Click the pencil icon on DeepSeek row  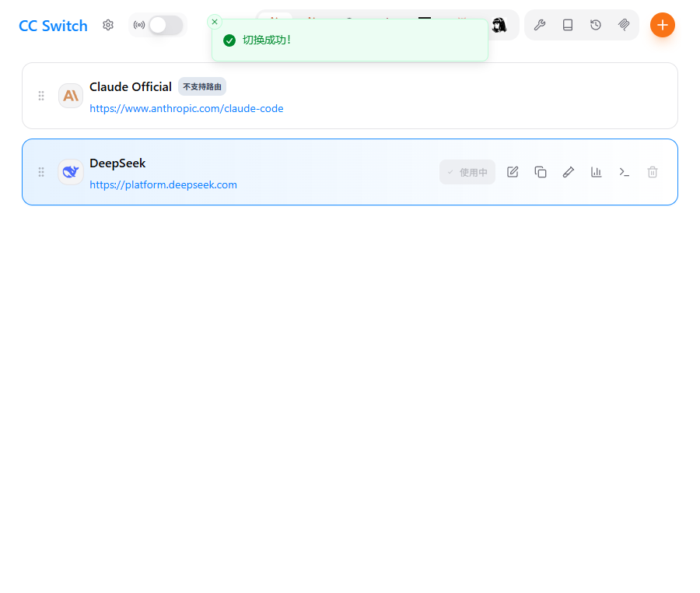click(569, 172)
